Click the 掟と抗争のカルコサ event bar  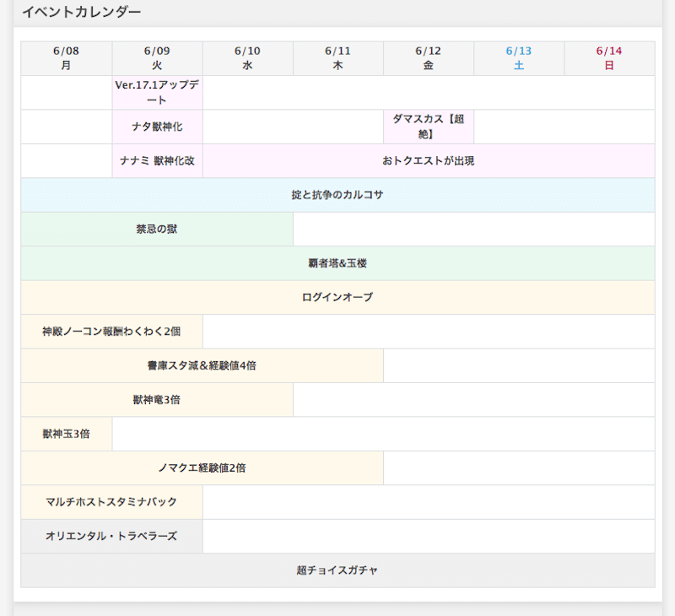click(338, 195)
